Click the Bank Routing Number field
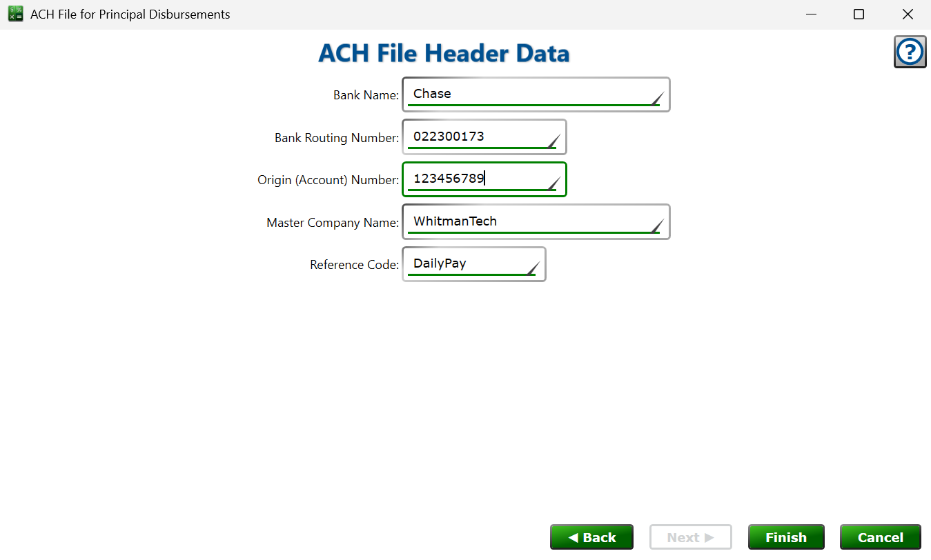931x560 pixels. (x=484, y=137)
